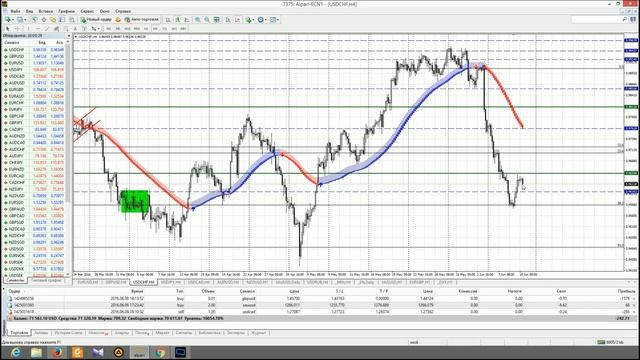Switch timeframe to M1
This screenshot has width=640, height=360.
click(x=109, y=29)
